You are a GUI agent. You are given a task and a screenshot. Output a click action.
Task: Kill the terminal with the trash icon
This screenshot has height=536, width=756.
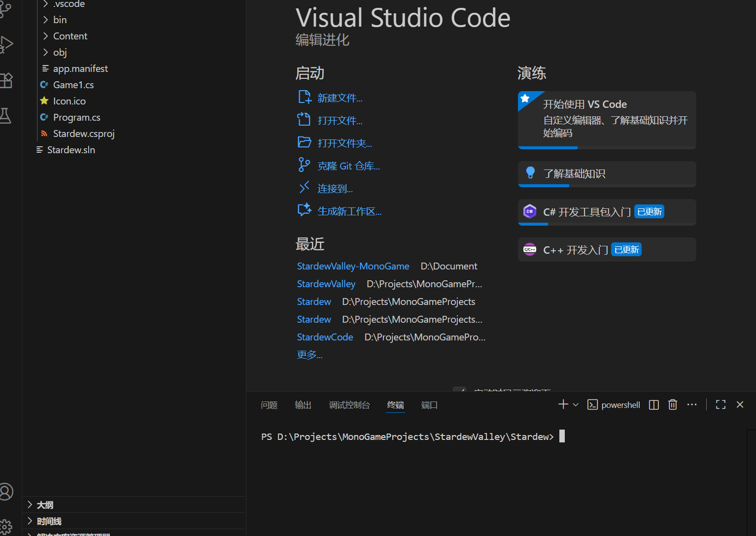pyautogui.click(x=673, y=404)
